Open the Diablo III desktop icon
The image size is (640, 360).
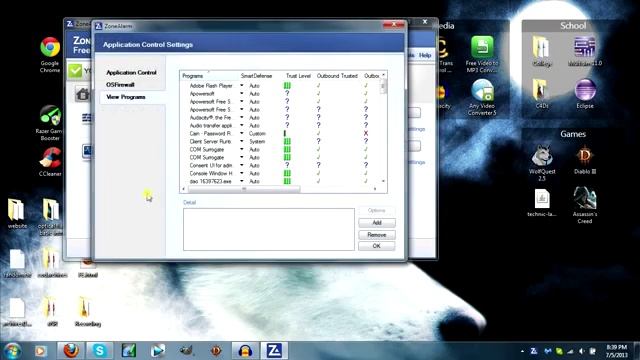click(x=584, y=160)
